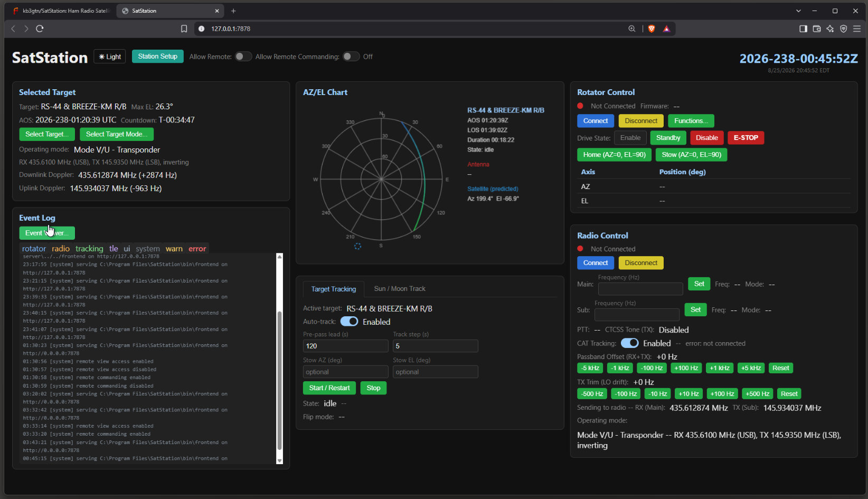
Task: Click Stow (AZ=0, EL=90) button
Action: (x=691, y=155)
